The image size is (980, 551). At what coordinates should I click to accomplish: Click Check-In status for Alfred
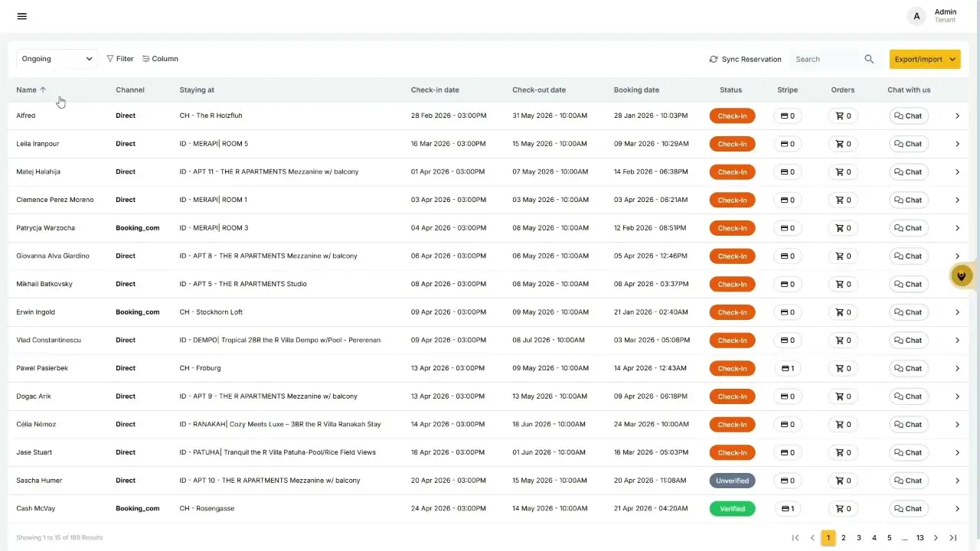[732, 116]
